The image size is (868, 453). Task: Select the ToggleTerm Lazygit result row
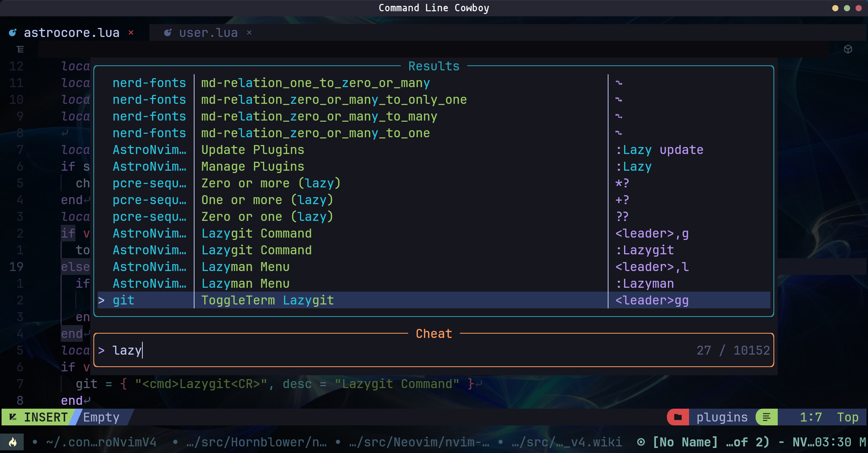(x=267, y=300)
